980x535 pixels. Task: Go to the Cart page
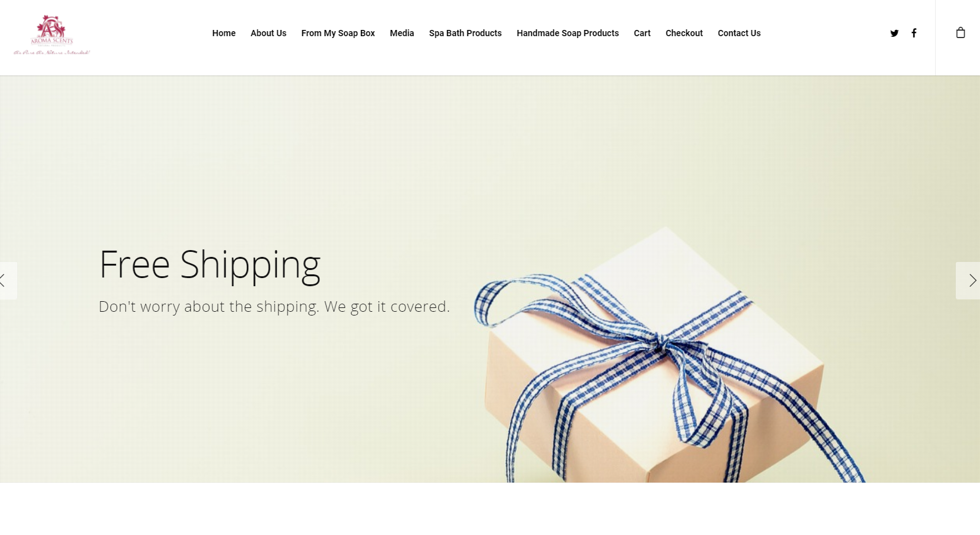pos(642,33)
